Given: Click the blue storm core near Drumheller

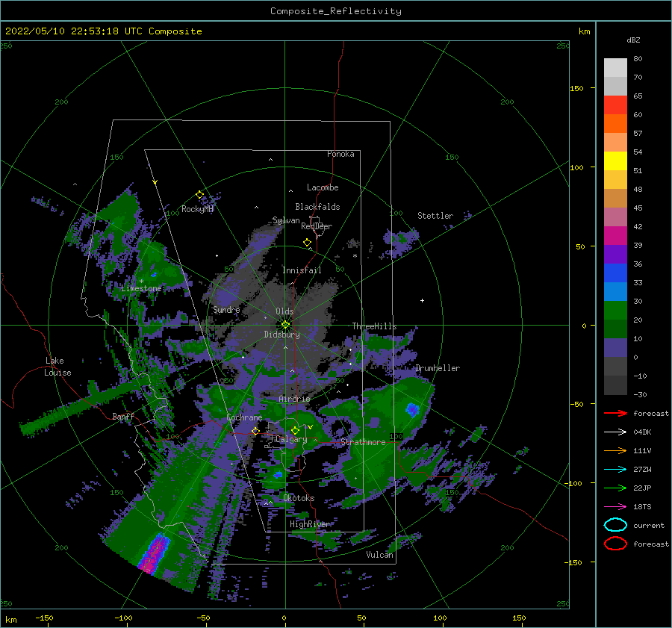Looking at the screenshot, I should coord(412,410).
